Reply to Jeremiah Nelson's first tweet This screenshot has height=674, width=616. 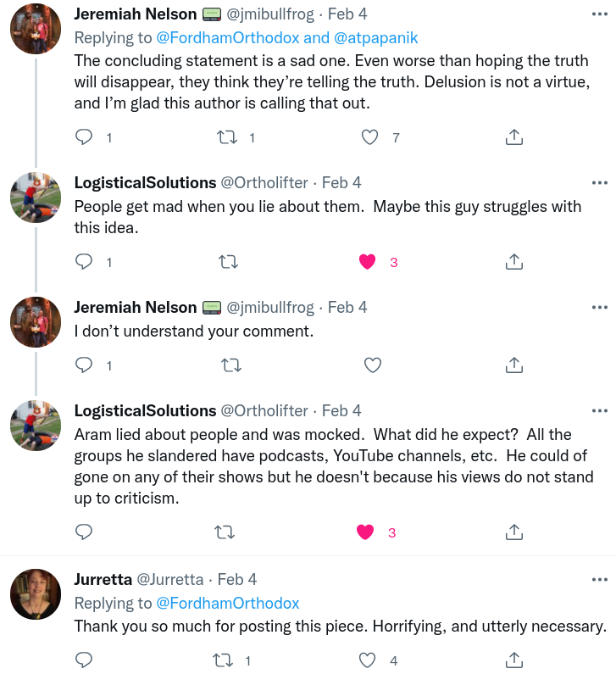(x=84, y=137)
